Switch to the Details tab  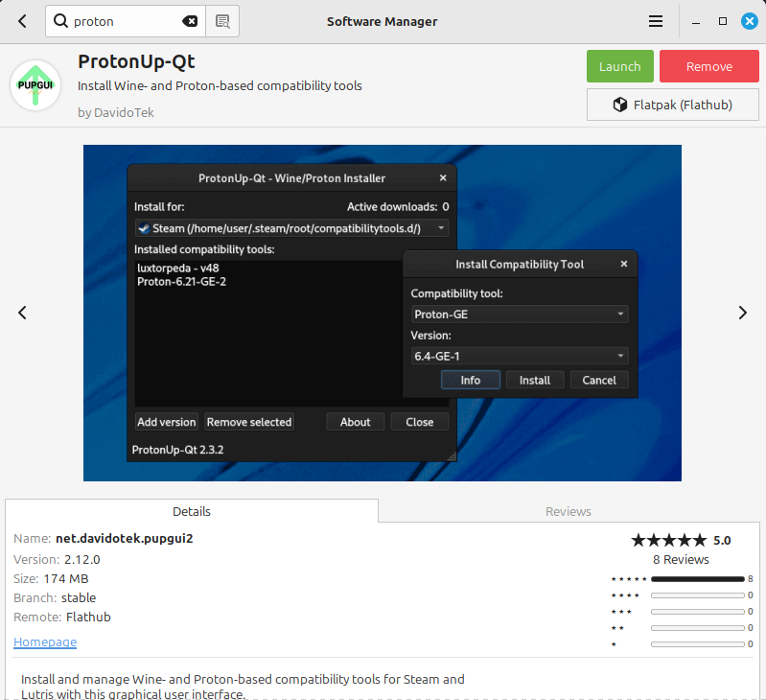pyautogui.click(x=192, y=511)
